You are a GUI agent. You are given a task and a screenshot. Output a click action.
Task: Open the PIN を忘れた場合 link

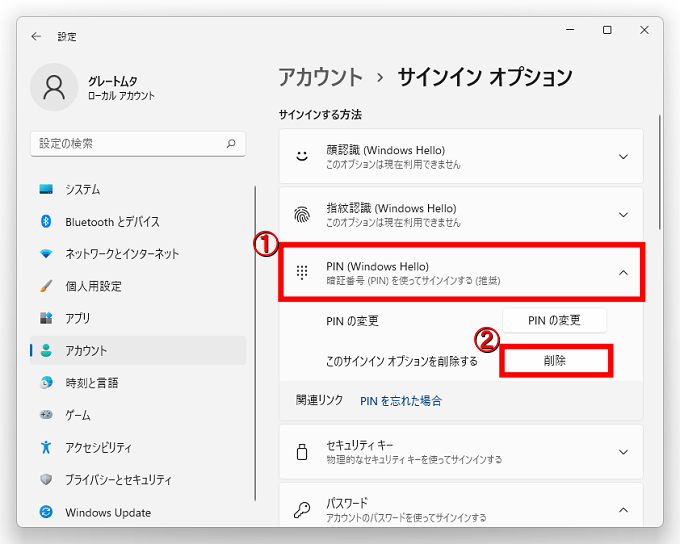(x=401, y=401)
